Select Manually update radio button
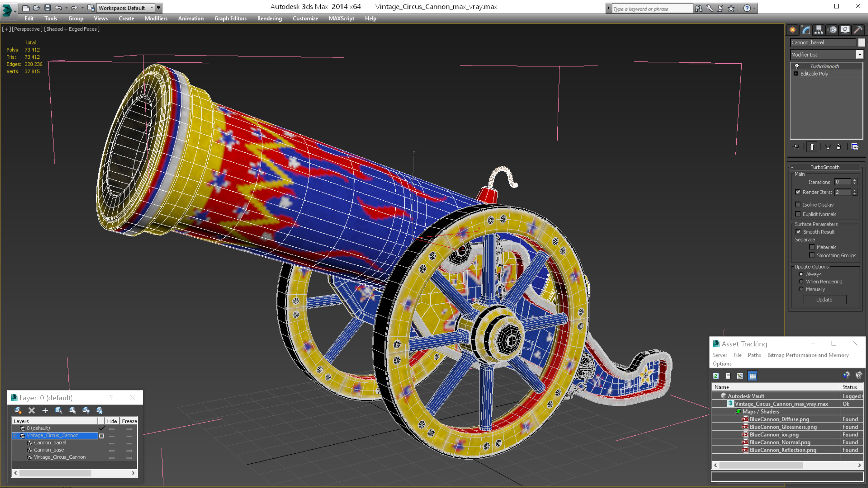Image resolution: width=868 pixels, height=488 pixels. 801,289
